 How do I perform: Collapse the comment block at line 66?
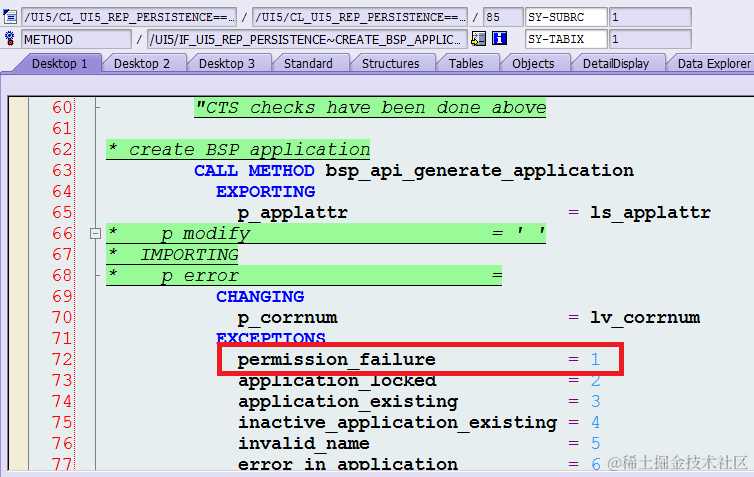click(95, 234)
